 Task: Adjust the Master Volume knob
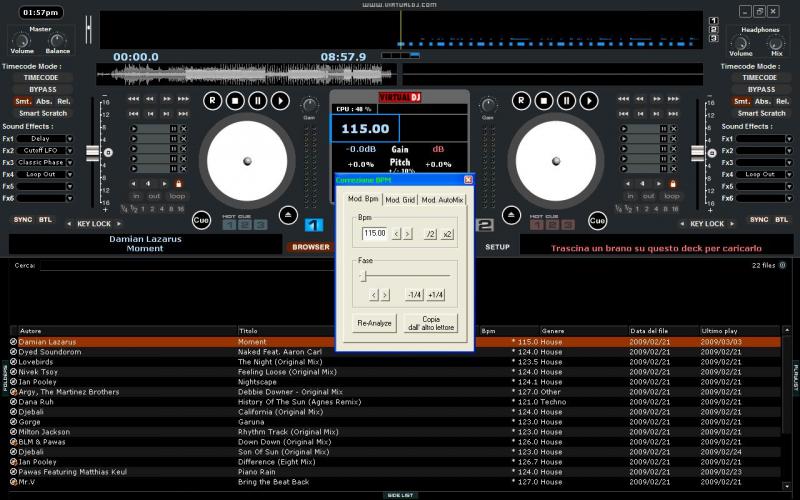tap(21, 40)
